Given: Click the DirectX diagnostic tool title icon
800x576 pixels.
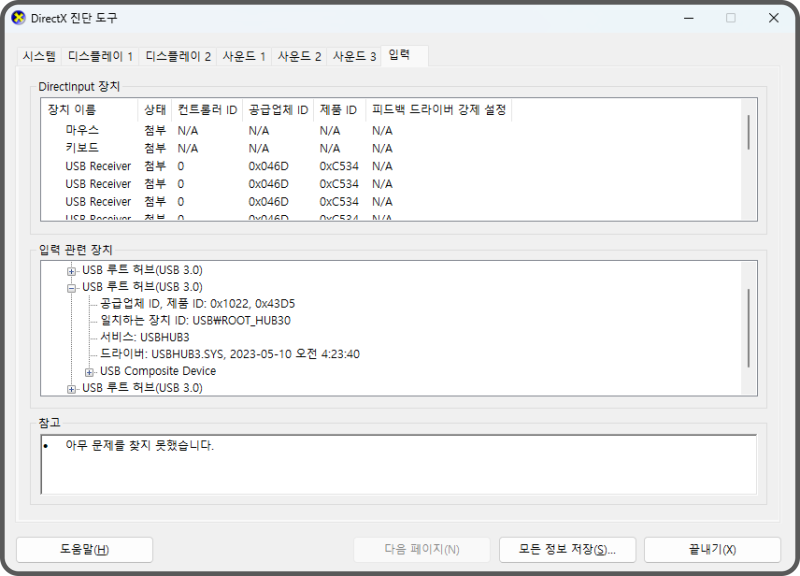Looking at the screenshot, I should click(x=18, y=18).
